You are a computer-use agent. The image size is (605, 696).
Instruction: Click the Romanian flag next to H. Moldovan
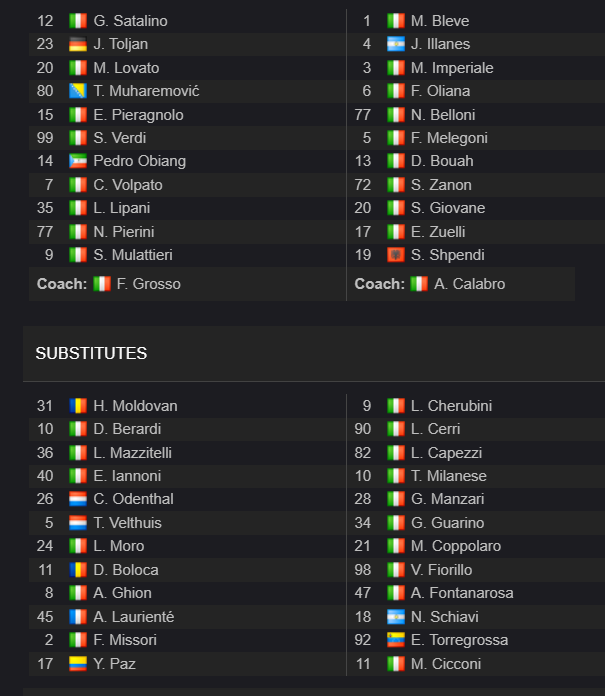point(78,406)
